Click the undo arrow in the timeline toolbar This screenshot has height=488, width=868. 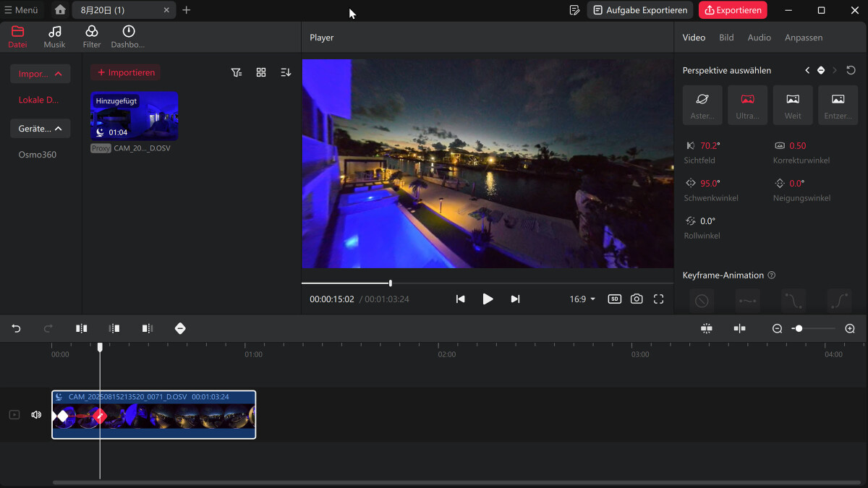point(16,328)
